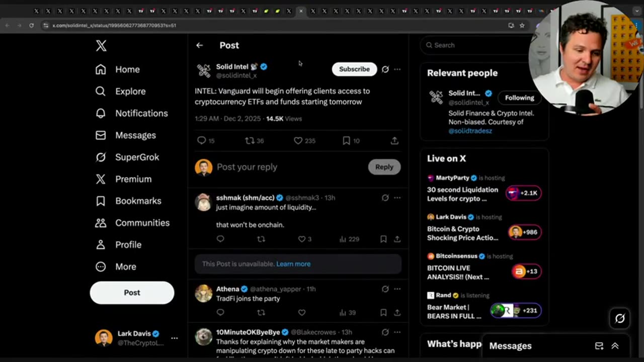Share sshmak's reply
This screenshot has width=644, height=362.
(397, 239)
